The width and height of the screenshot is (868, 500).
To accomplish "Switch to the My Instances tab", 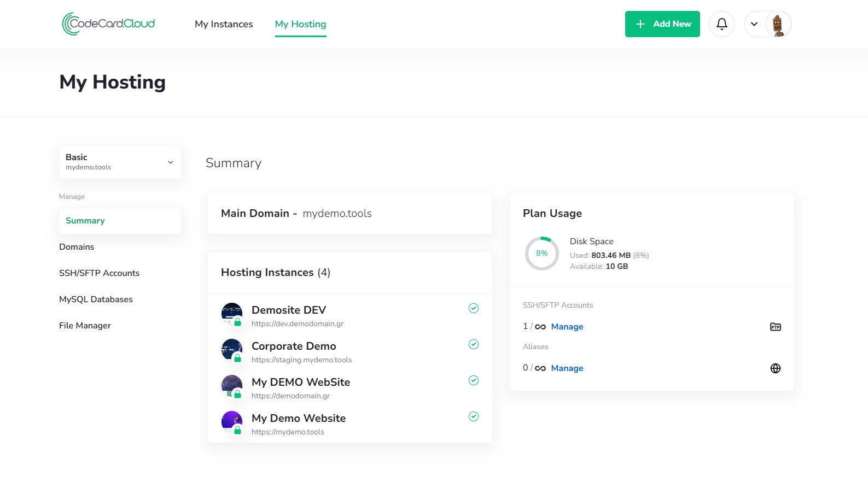I will pos(224,24).
